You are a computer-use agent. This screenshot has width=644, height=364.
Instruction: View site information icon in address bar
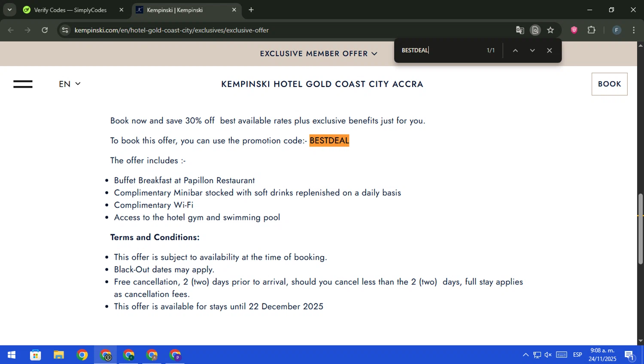click(65, 30)
